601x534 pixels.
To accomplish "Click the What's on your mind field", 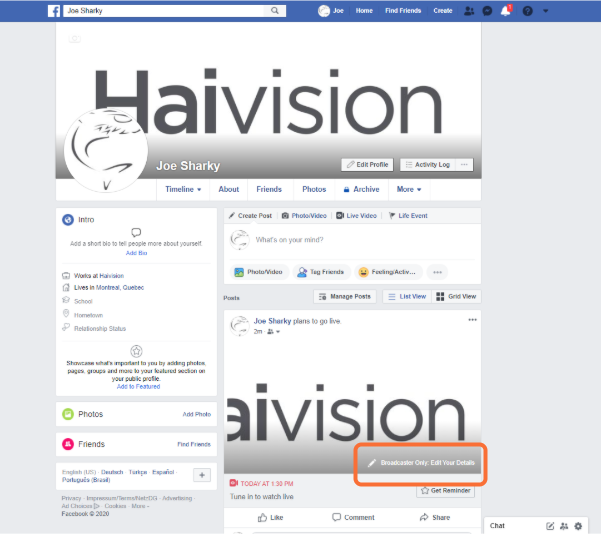I will click(350, 240).
